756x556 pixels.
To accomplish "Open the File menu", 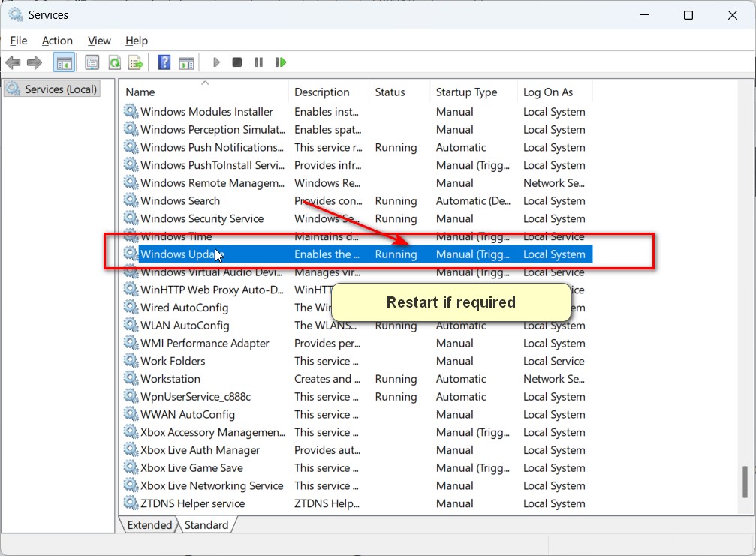I will [x=18, y=41].
